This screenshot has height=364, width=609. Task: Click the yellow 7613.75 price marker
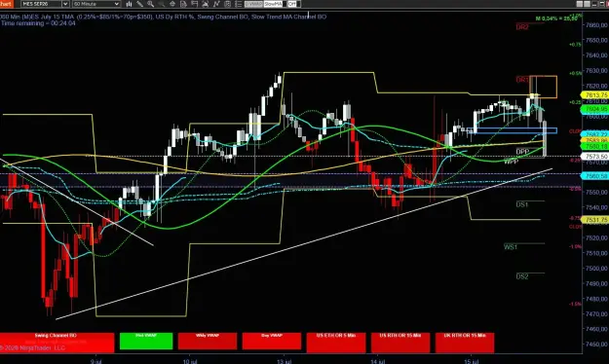coord(594,95)
